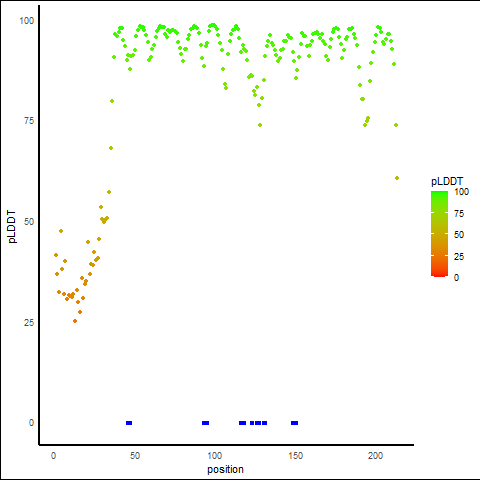This screenshot has width=480, height=480.
Task: Click the blue marker near position 118
Action: (x=243, y=423)
